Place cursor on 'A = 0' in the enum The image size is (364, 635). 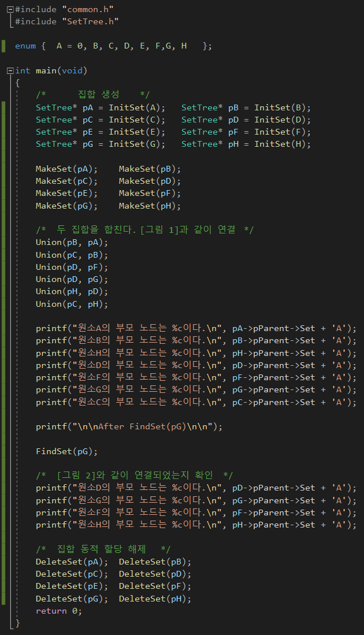(x=70, y=46)
